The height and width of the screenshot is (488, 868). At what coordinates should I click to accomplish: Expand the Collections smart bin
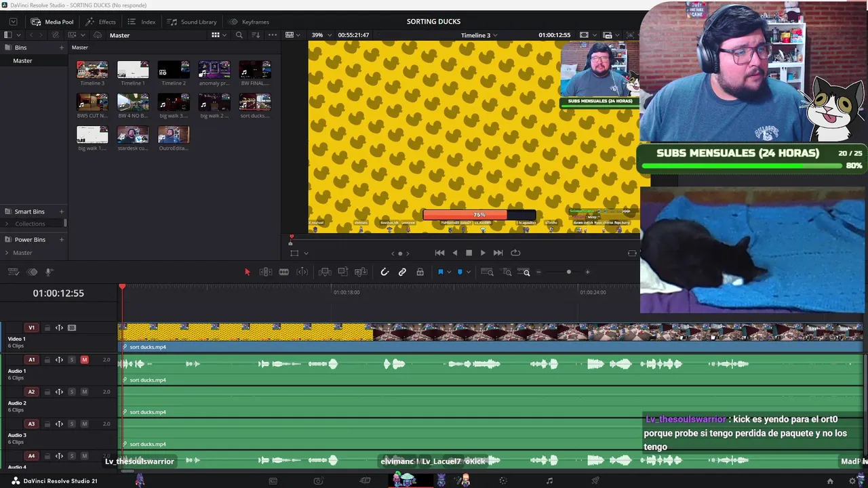(x=7, y=224)
